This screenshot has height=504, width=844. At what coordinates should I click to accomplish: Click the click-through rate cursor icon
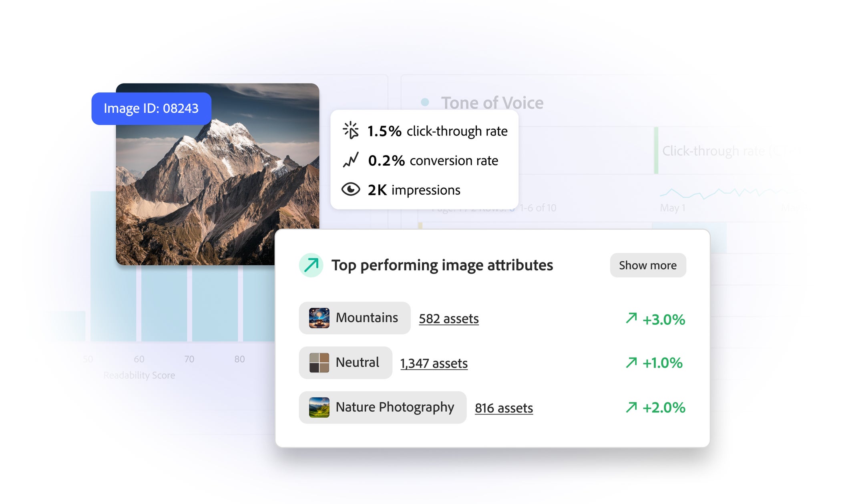tap(351, 130)
